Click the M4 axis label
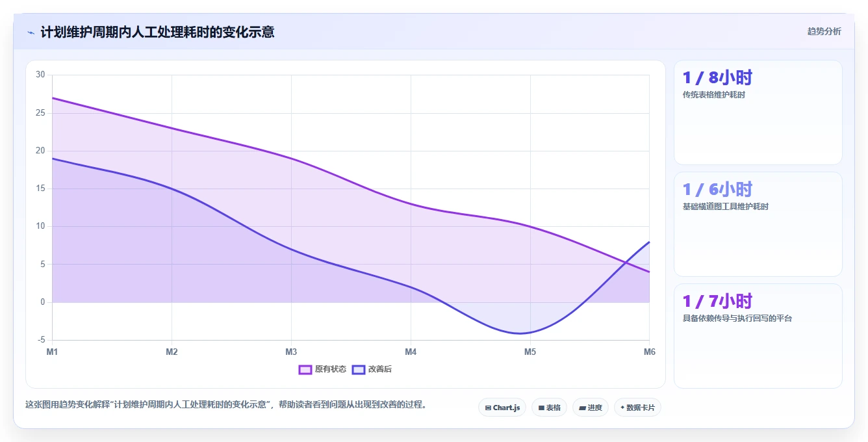 click(x=411, y=352)
